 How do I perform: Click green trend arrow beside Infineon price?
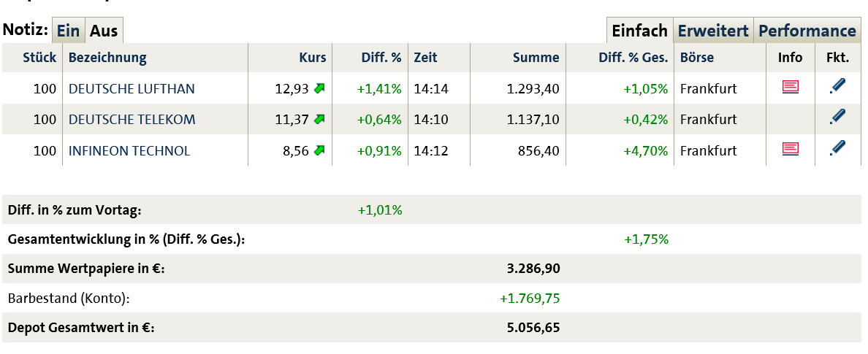319,151
